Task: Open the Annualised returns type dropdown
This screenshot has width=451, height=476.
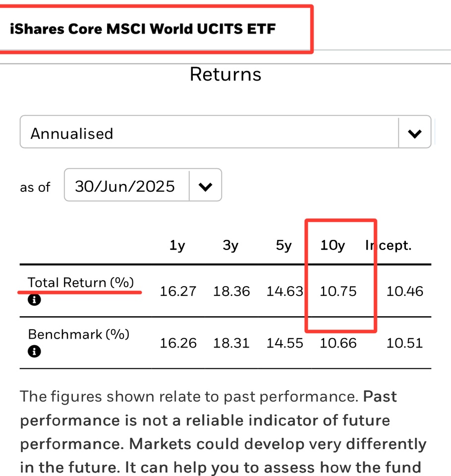Action: [225, 132]
